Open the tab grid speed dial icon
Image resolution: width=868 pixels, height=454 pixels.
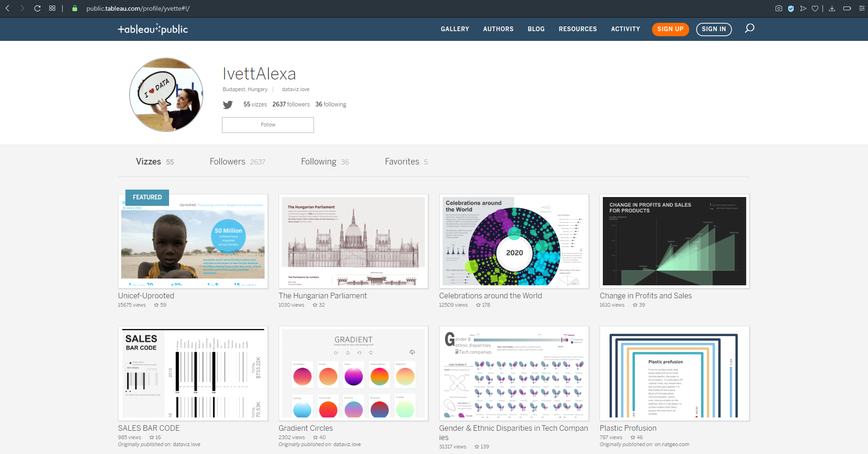pos(52,8)
